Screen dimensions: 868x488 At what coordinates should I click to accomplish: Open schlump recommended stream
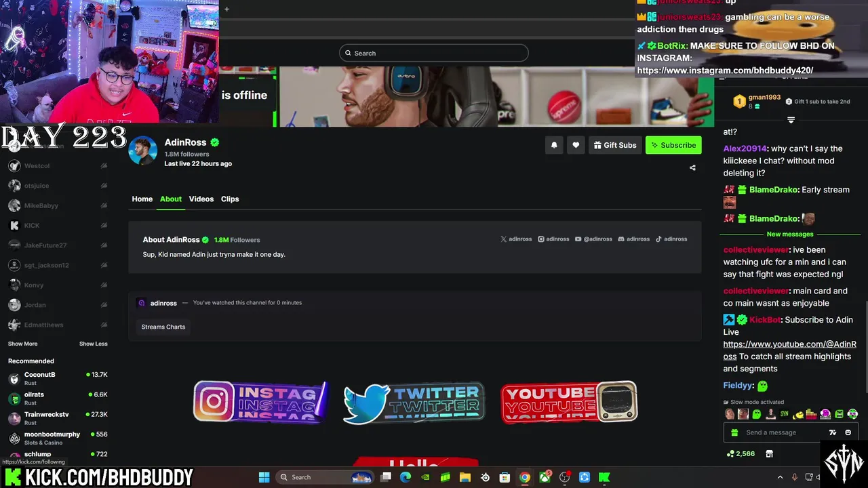pos(58,455)
